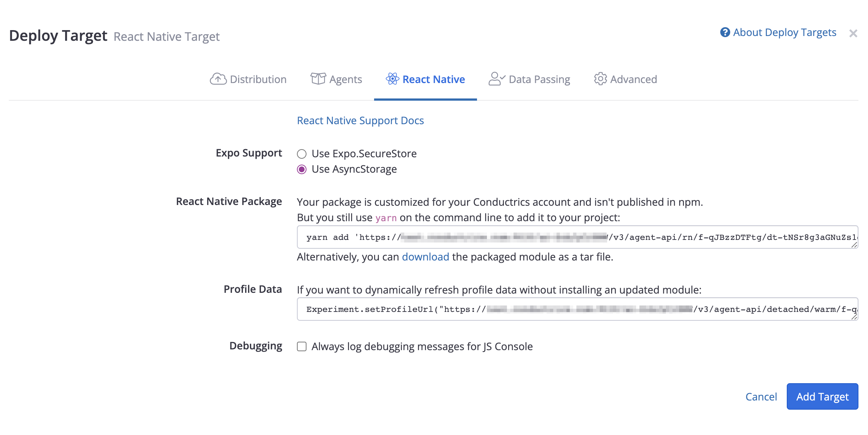Open React Native Support Docs link
The width and height of the screenshot is (868, 435).
[x=360, y=121]
